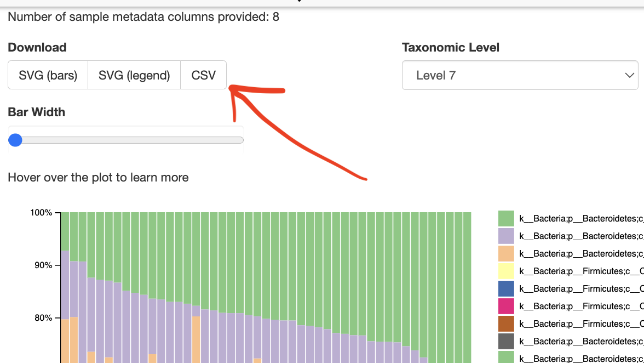644x363 pixels.
Task: Select the dark gray legend swatch
Action: [x=506, y=341]
